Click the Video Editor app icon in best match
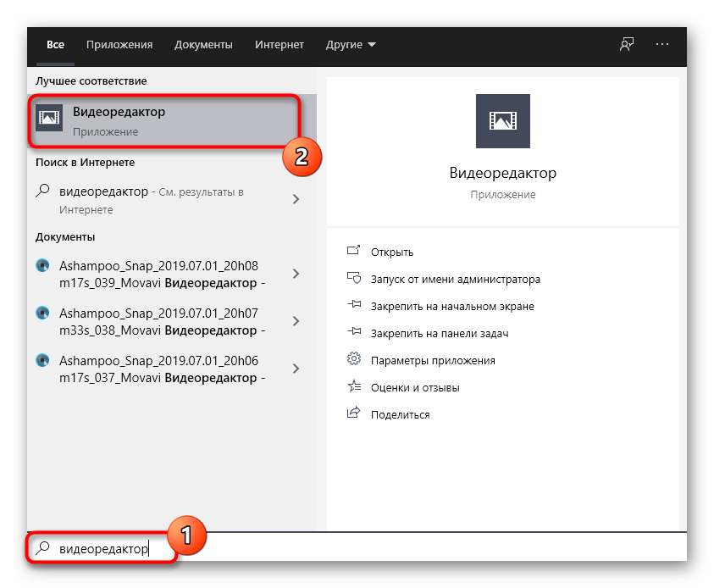714x588 pixels. click(50, 119)
